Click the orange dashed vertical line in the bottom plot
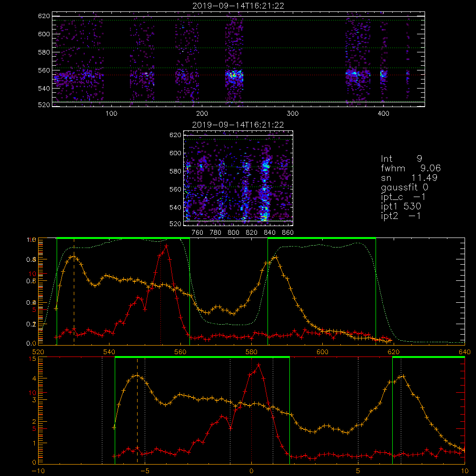 pyautogui.click(x=137, y=411)
